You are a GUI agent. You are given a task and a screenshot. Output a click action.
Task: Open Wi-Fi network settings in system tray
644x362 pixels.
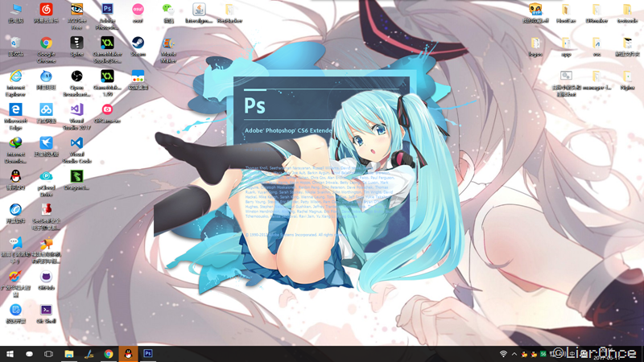[x=504, y=354]
